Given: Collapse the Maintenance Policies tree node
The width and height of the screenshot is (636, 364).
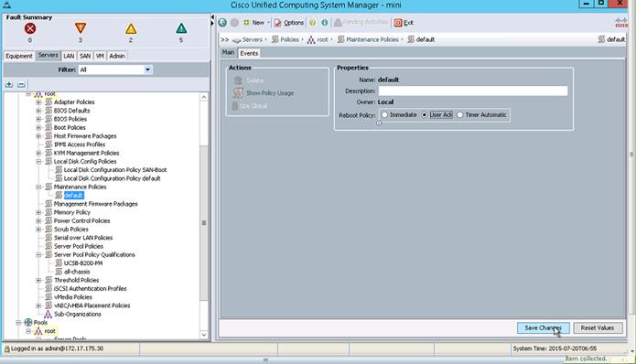Looking at the screenshot, I should tap(38, 187).
